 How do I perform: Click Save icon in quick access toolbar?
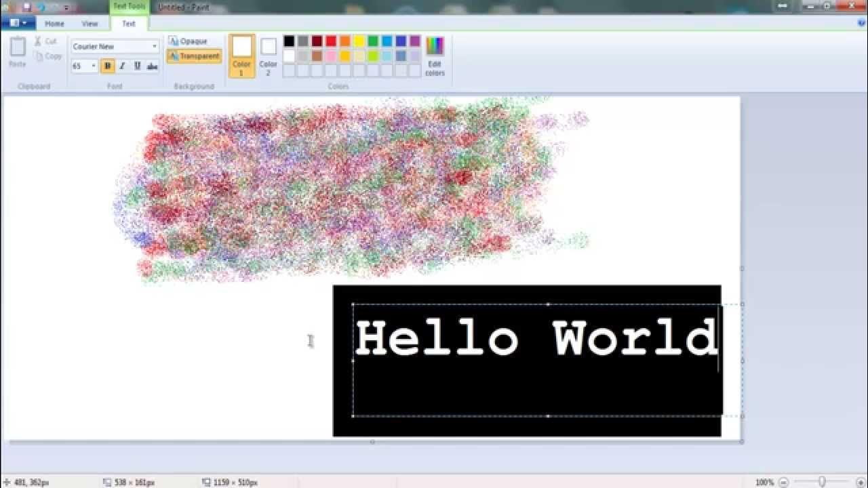click(27, 7)
